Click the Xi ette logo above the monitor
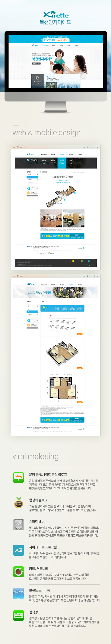 56,15
